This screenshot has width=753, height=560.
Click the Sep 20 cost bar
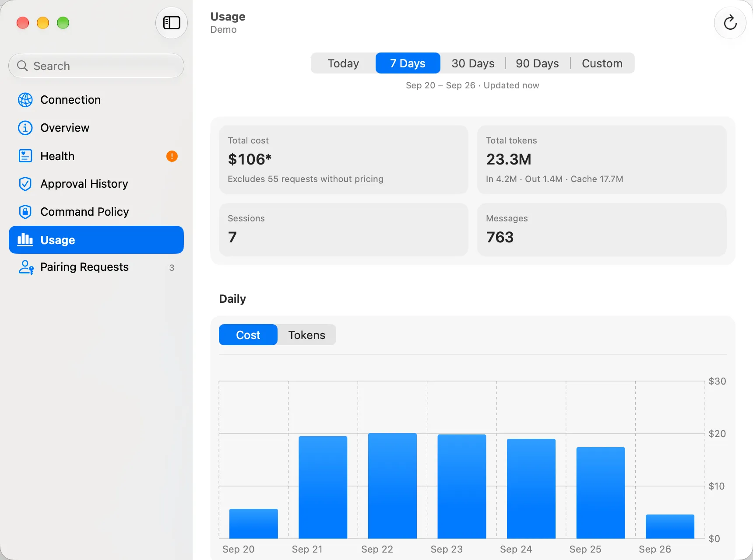point(253,524)
